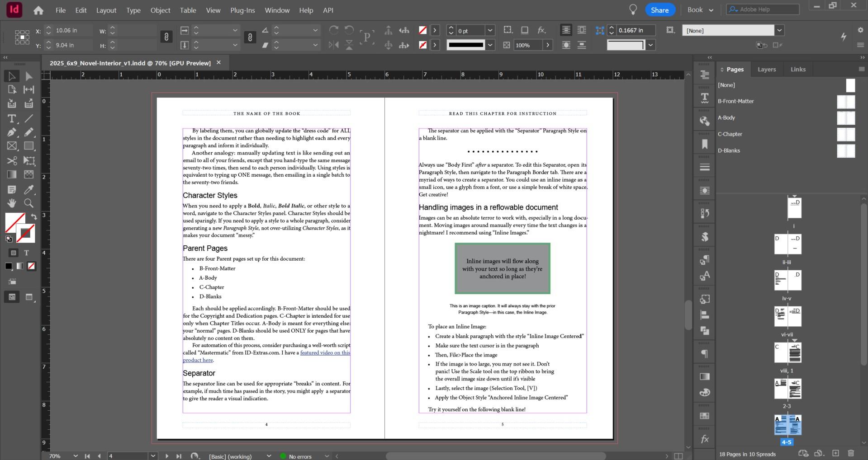868x460 pixels.
Task: Click the Direct Selection tool
Action: click(x=28, y=76)
